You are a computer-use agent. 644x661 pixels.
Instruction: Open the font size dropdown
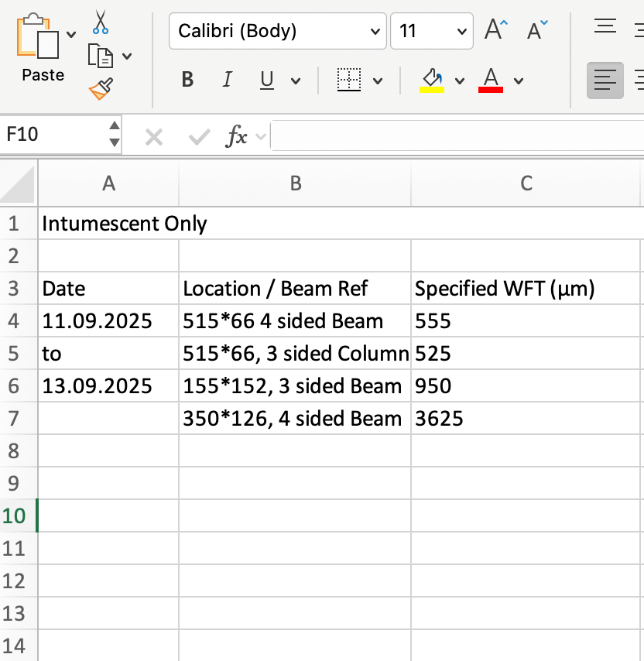(x=461, y=31)
